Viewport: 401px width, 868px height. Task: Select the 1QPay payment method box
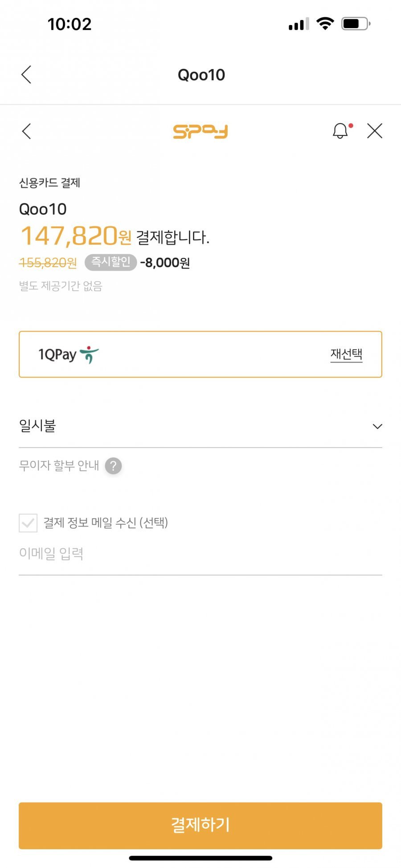click(200, 354)
